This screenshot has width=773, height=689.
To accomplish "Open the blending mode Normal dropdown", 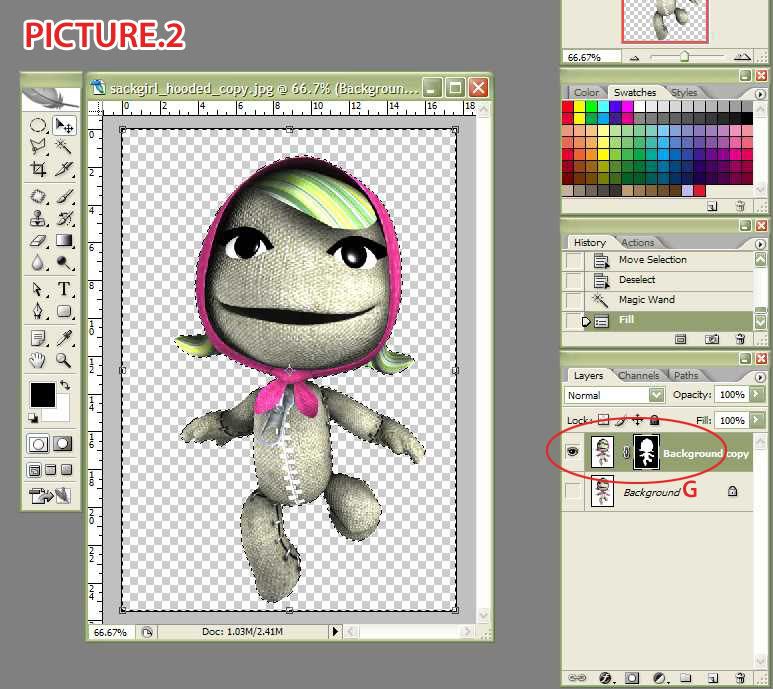I will coord(614,395).
